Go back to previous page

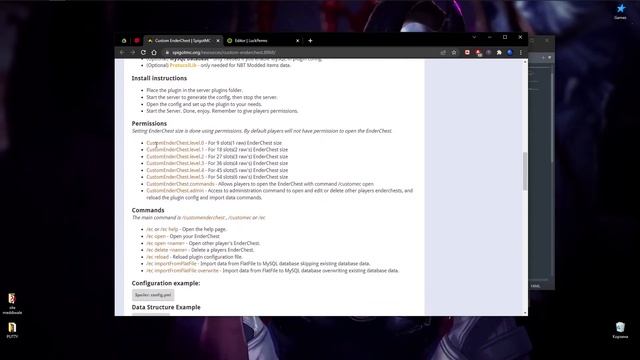pyautogui.click(x=122, y=52)
